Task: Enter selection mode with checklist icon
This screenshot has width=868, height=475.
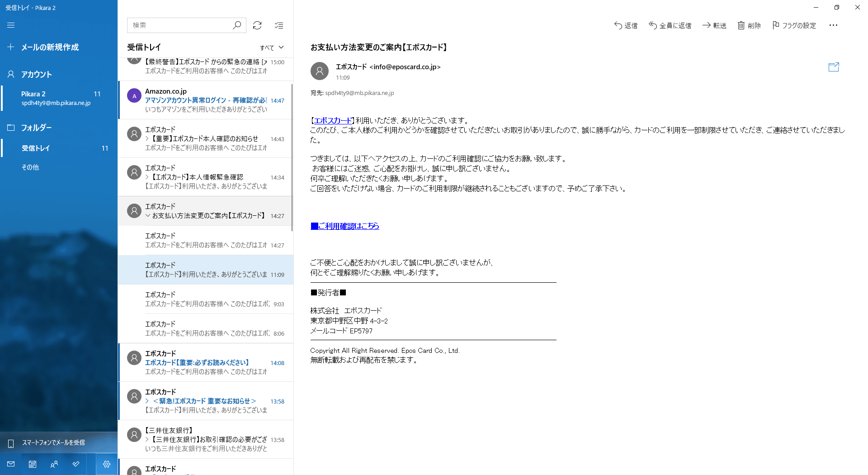Action: pyautogui.click(x=279, y=25)
